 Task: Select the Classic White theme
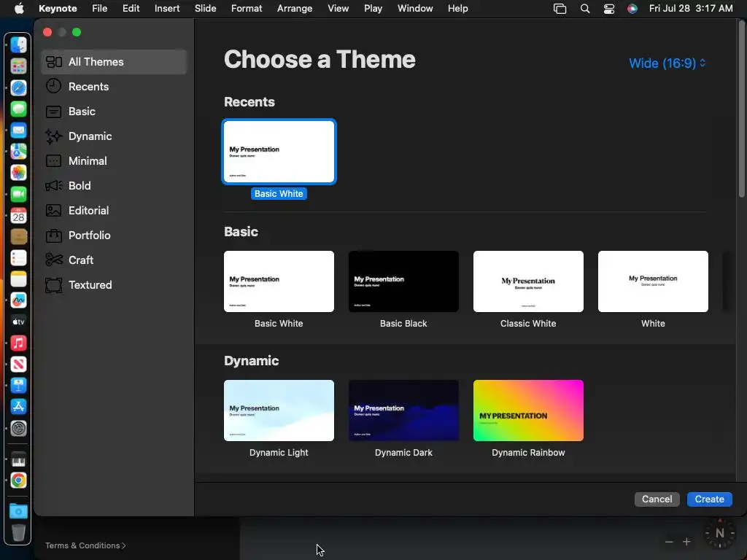click(x=528, y=281)
